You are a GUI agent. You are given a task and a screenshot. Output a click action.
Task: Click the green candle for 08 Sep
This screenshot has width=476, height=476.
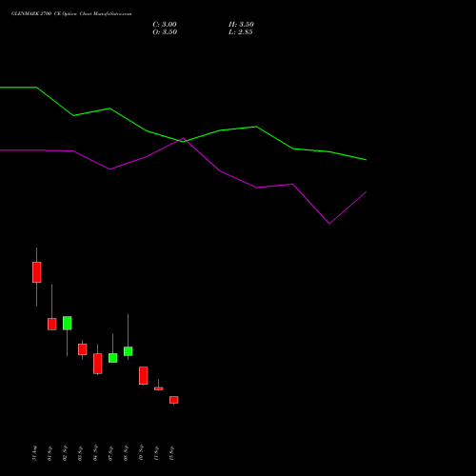tap(129, 351)
